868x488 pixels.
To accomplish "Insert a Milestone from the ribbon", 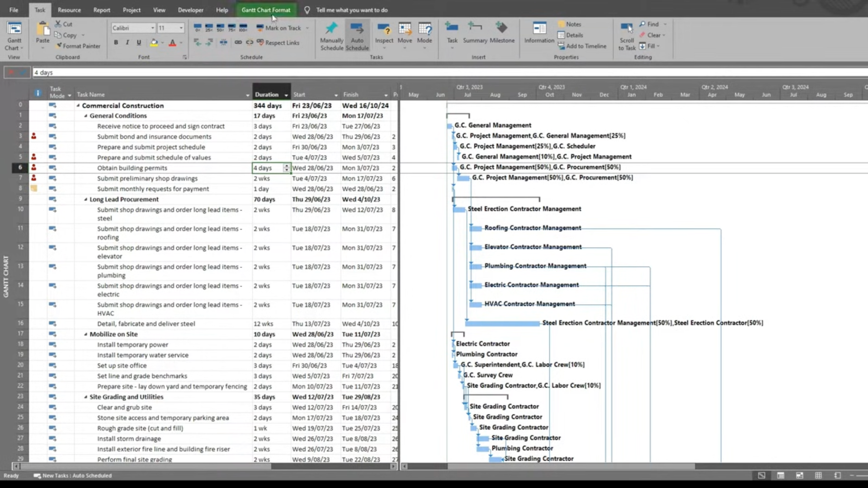I will click(x=502, y=33).
